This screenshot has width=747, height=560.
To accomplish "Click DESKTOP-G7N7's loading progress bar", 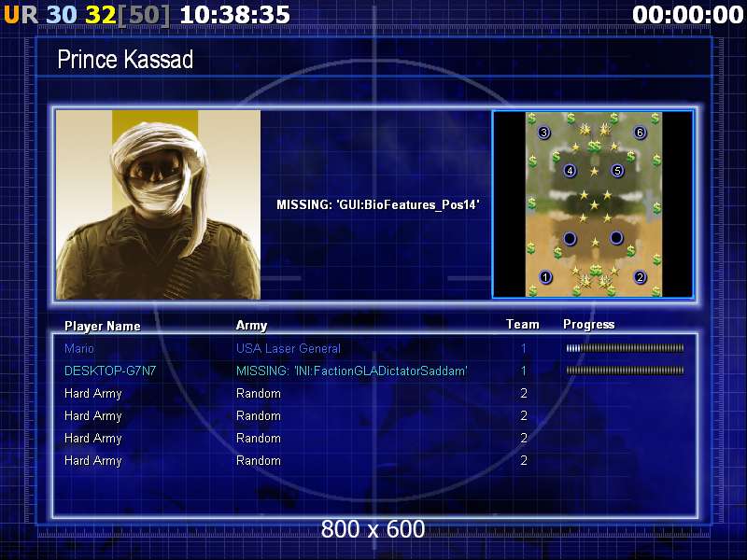I will click(625, 371).
